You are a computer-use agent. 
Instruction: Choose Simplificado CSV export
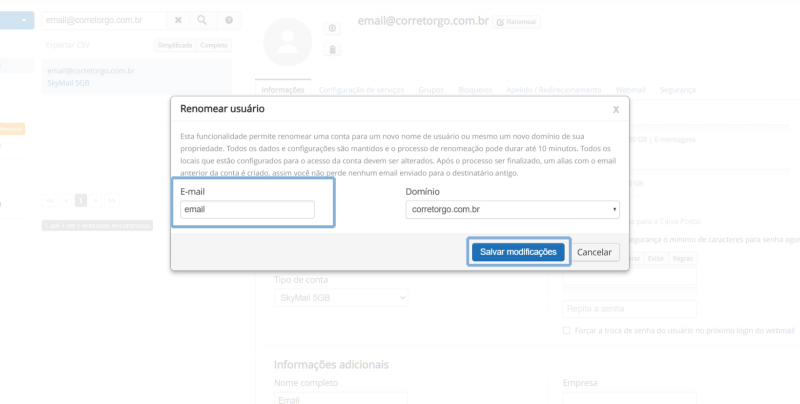click(x=175, y=45)
